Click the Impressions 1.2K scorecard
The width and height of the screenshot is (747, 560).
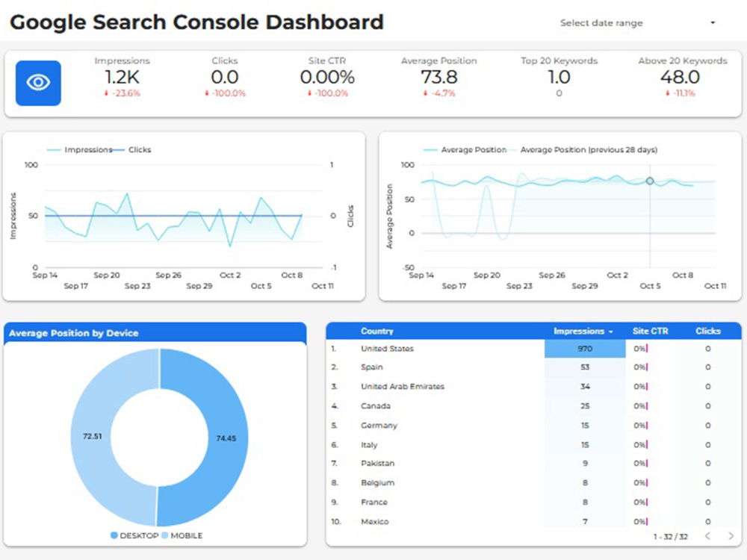point(122,77)
